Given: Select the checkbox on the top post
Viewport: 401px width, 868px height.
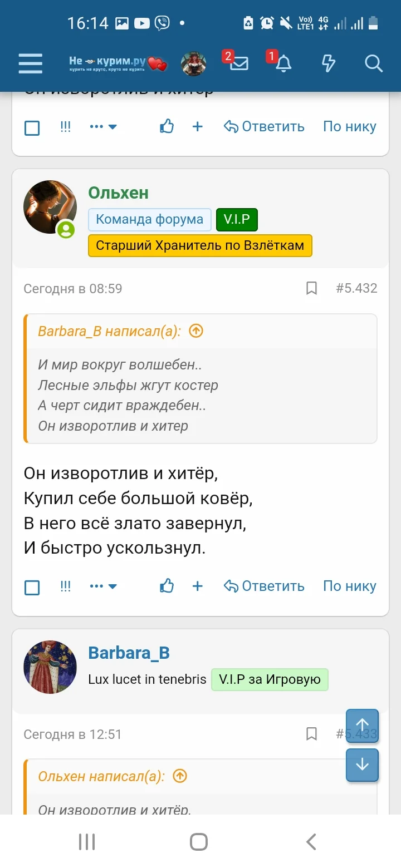Looking at the screenshot, I should (x=32, y=127).
